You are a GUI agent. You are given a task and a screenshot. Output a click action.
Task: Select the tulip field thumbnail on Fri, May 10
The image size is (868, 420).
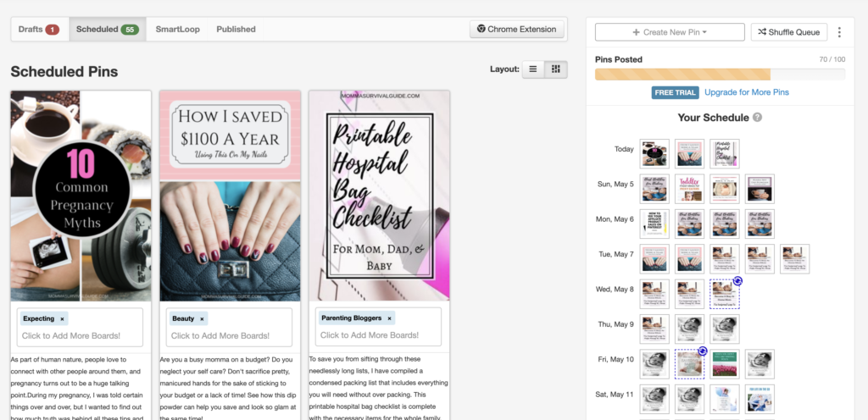725,364
